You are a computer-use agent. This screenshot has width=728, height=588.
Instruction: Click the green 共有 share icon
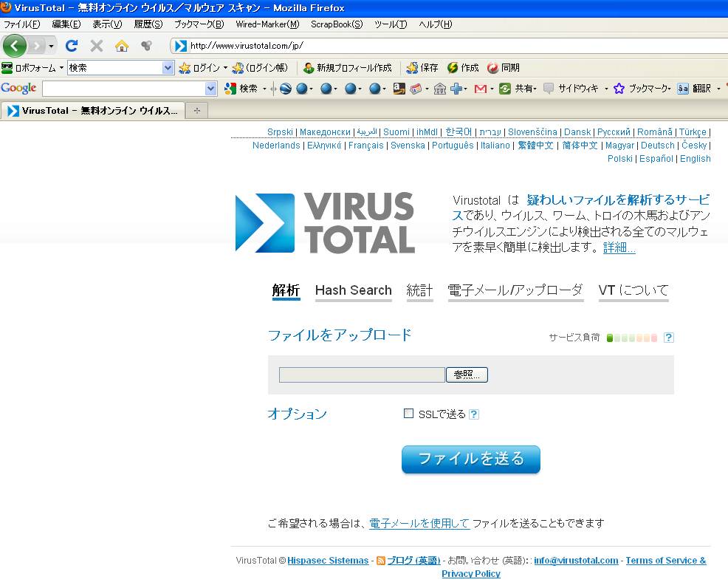505,88
